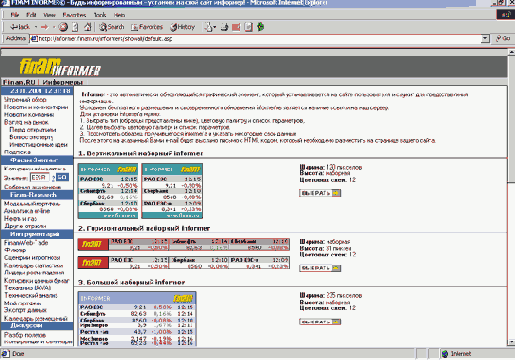Image resolution: width=515 pixels, height=360 pixels.
Task: Click the Finam.RU link in header
Action: (19, 82)
